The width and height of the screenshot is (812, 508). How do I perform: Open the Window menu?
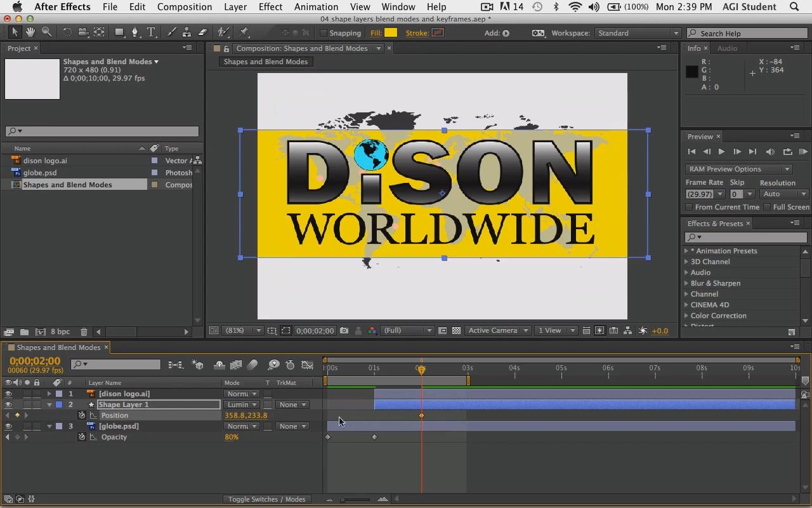point(398,7)
